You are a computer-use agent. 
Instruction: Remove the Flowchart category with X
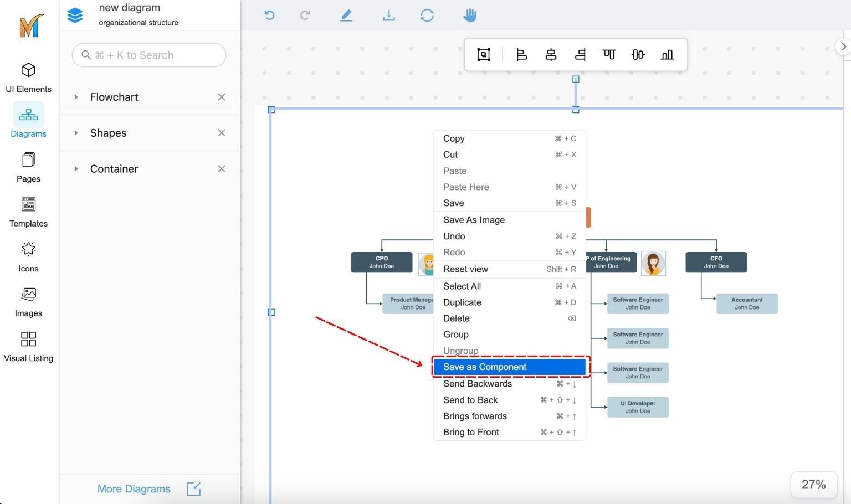point(222,97)
